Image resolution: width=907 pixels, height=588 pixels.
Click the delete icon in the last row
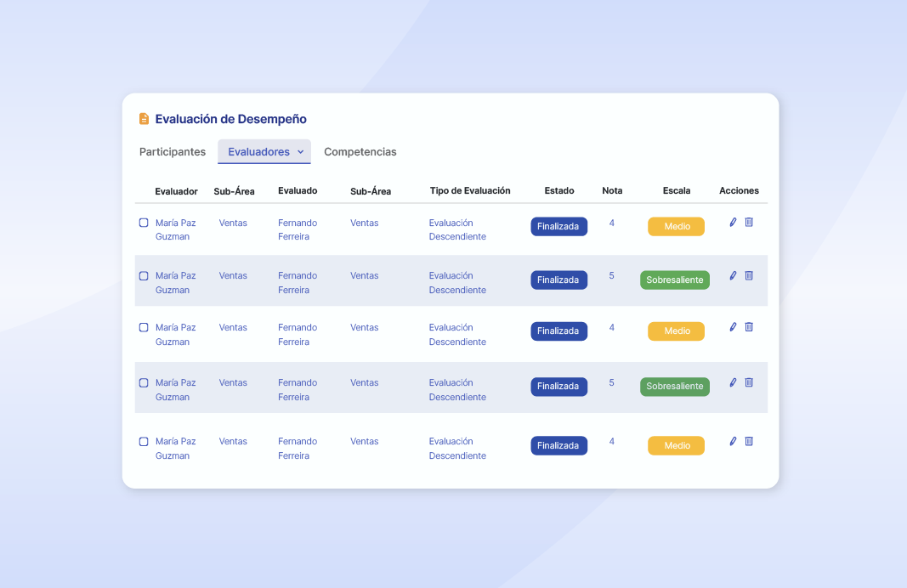[749, 441]
